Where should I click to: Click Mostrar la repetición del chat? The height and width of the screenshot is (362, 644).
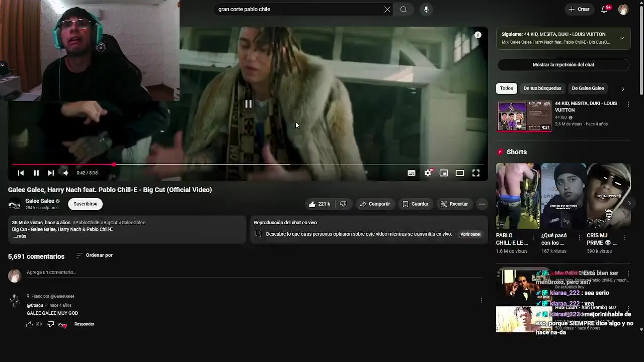tap(563, 65)
